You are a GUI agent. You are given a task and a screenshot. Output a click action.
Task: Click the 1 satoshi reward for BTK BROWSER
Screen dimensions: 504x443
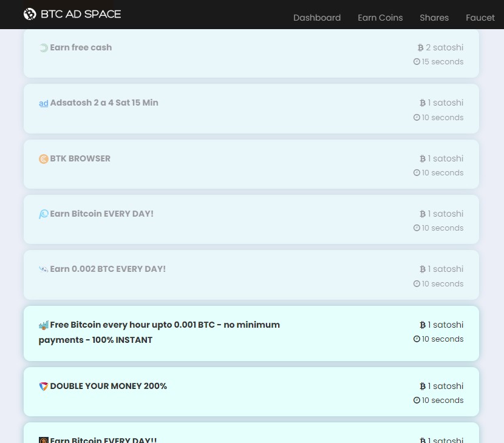tap(446, 159)
